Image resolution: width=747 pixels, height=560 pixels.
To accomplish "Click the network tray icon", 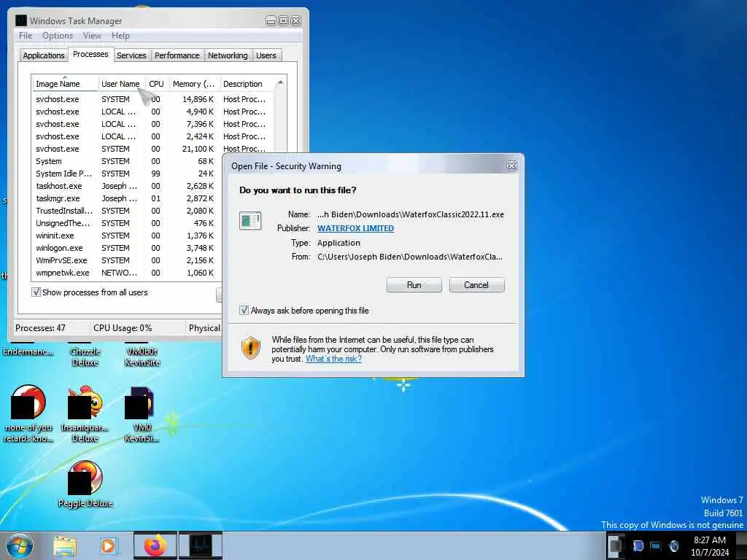I will [x=656, y=545].
